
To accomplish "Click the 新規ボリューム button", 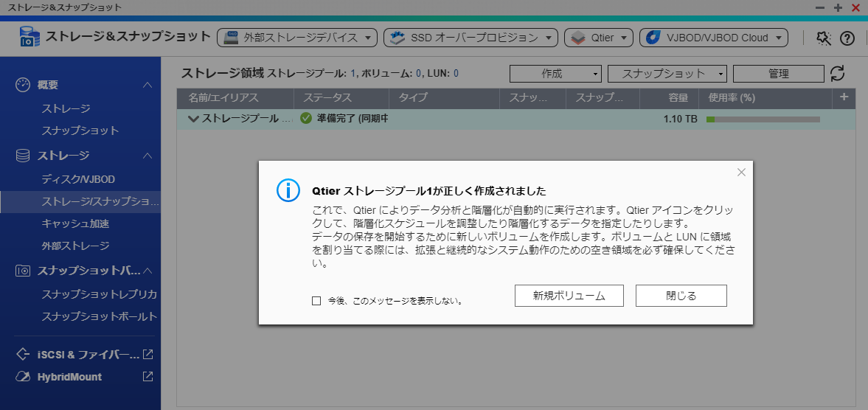I will point(569,296).
